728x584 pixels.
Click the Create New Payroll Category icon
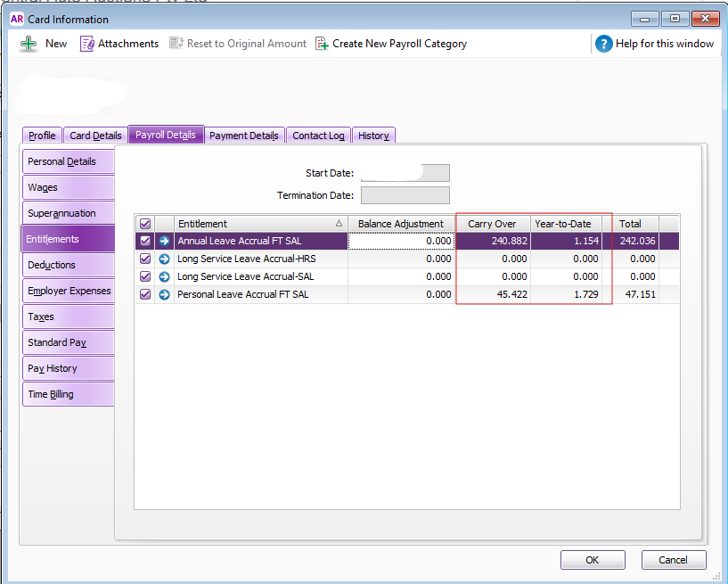(322, 44)
